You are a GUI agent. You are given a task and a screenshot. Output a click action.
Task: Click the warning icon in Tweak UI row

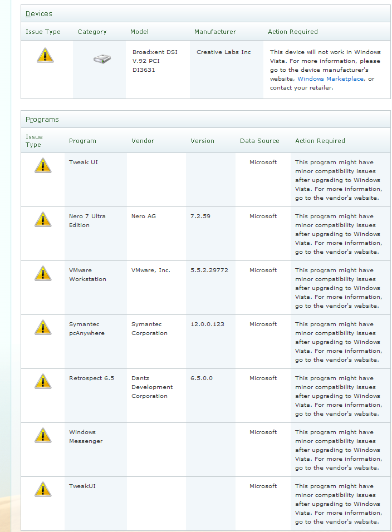pyautogui.click(x=43, y=165)
